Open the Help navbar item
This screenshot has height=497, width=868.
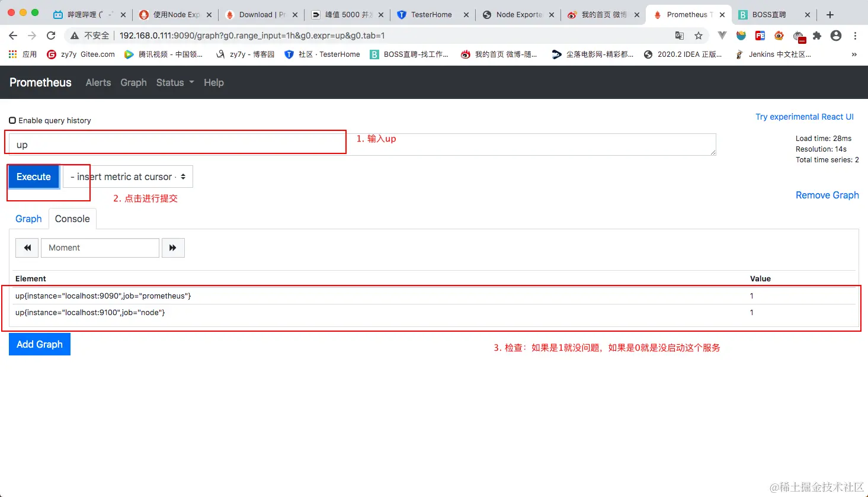(x=214, y=82)
